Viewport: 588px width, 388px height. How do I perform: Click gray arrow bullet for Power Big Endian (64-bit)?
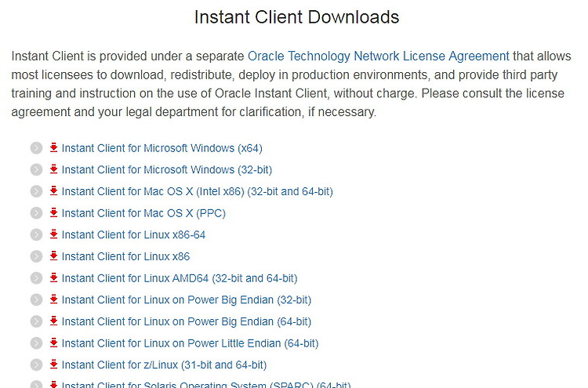(36, 321)
